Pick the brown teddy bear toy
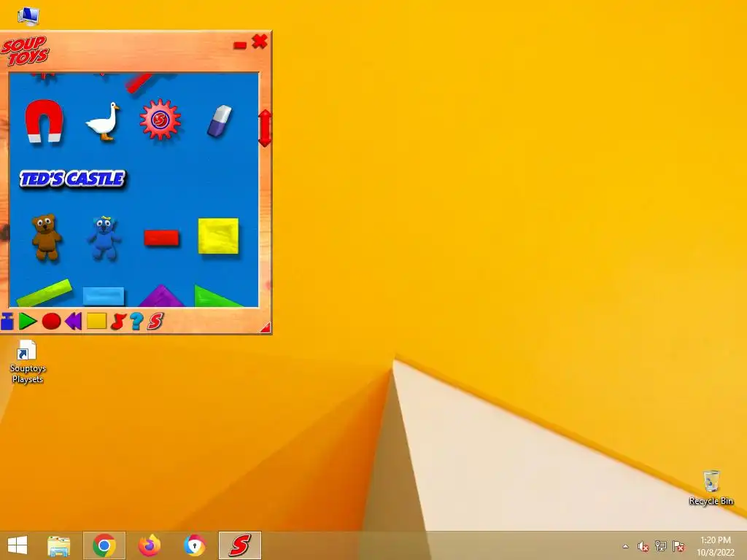The image size is (747, 560). coord(46,237)
